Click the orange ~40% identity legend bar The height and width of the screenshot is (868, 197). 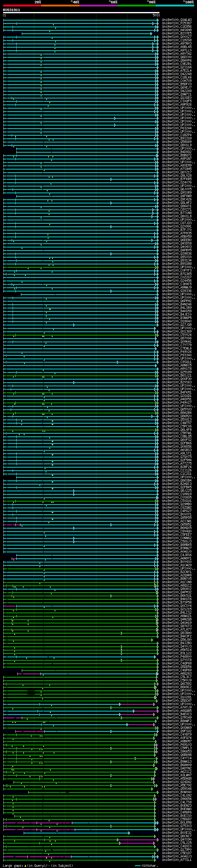pos(60,6)
